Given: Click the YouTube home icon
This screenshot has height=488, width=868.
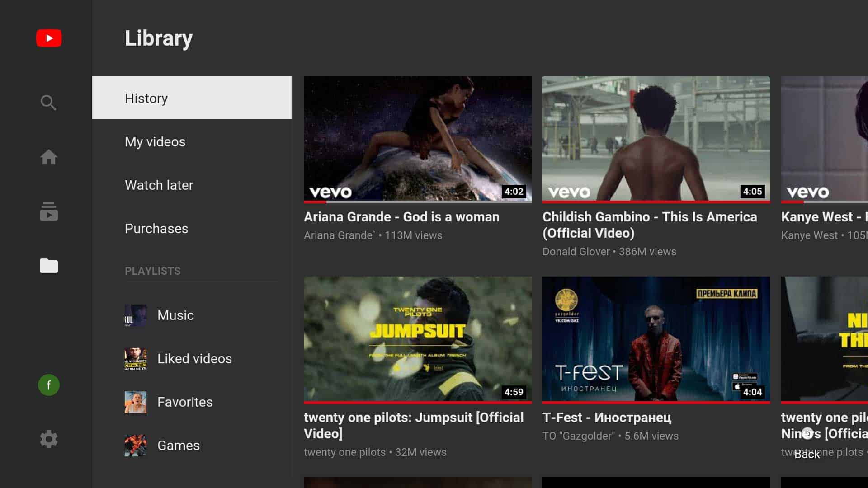Looking at the screenshot, I should 48,157.
